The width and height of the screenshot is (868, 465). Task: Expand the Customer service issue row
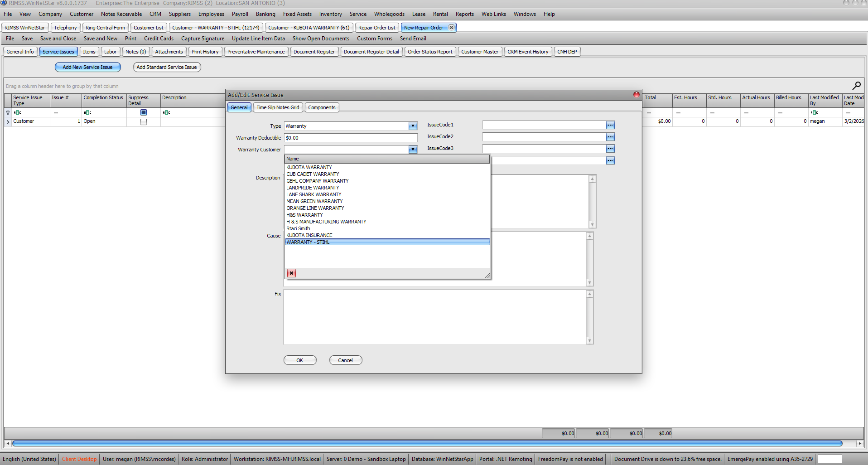(8, 121)
